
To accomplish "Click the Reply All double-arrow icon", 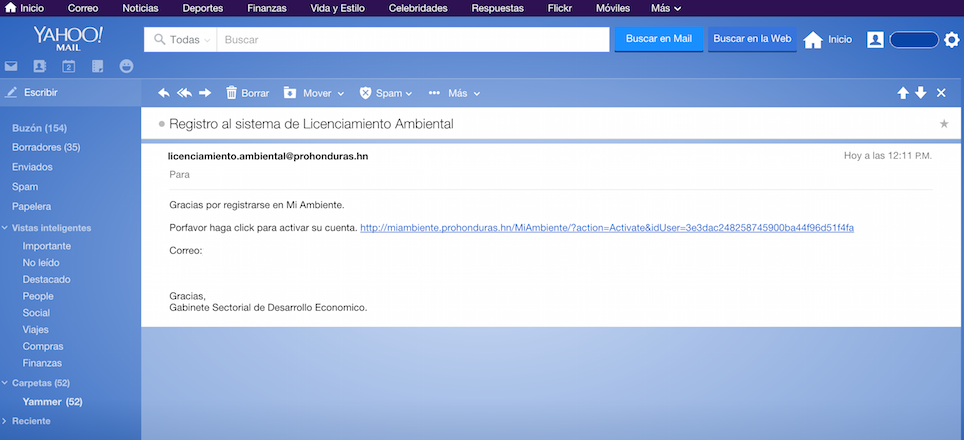I will pos(184,93).
